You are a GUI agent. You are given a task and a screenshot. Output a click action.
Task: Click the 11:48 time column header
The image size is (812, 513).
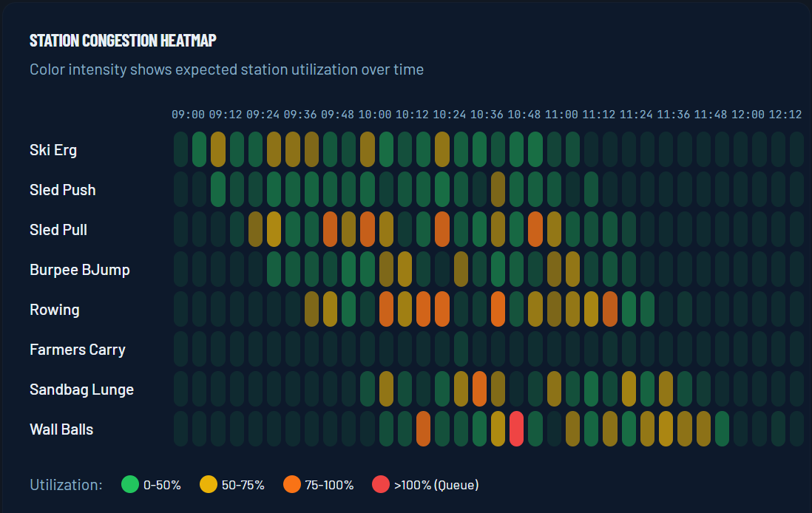[710, 115]
